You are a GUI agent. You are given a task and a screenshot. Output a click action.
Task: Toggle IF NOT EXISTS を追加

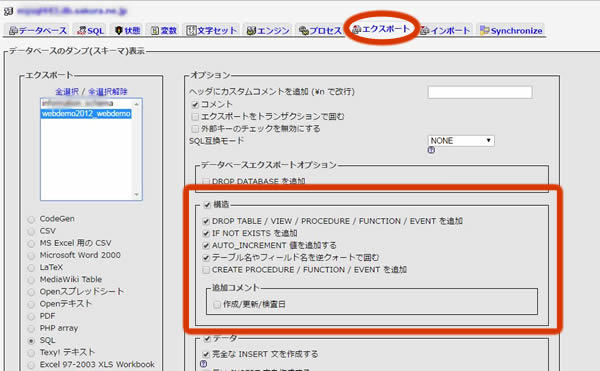206,233
